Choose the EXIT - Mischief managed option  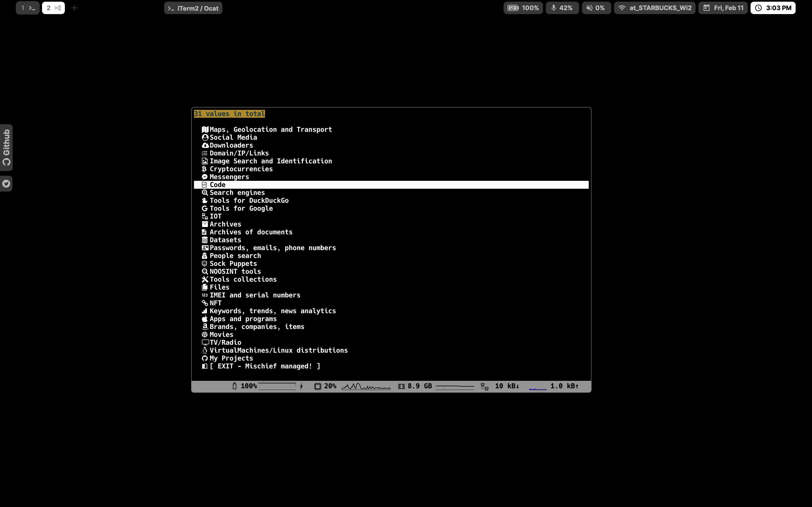click(265, 366)
